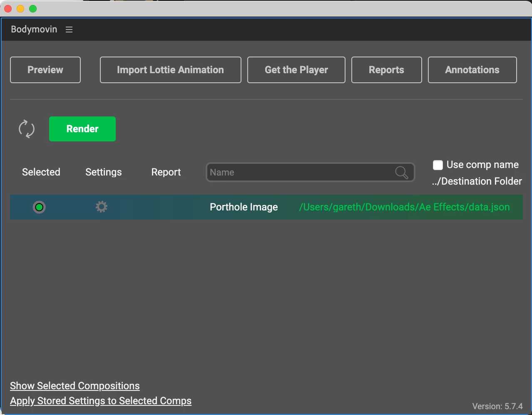Click the ../Destination Folder label

477,181
